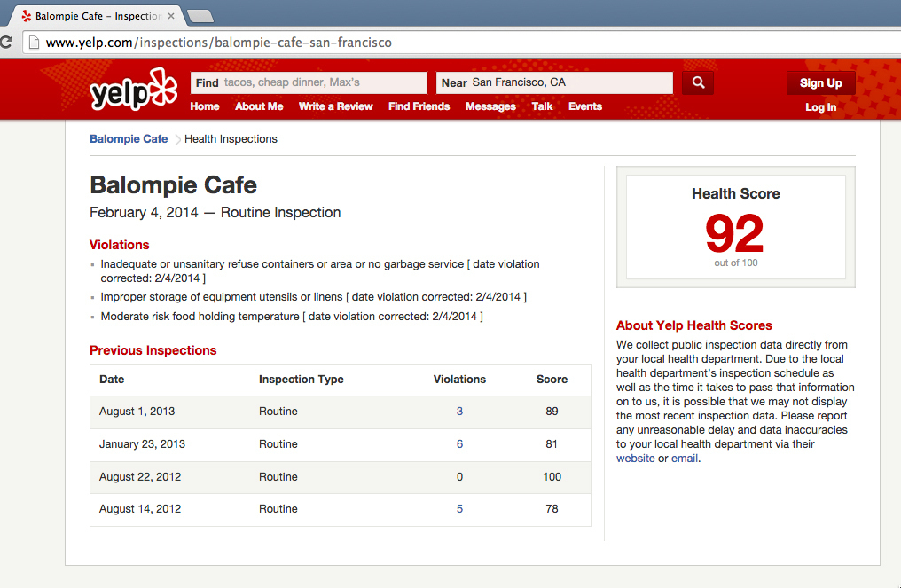Click the browser reload icon
Image resolution: width=901 pixels, height=588 pixels.
(7, 41)
